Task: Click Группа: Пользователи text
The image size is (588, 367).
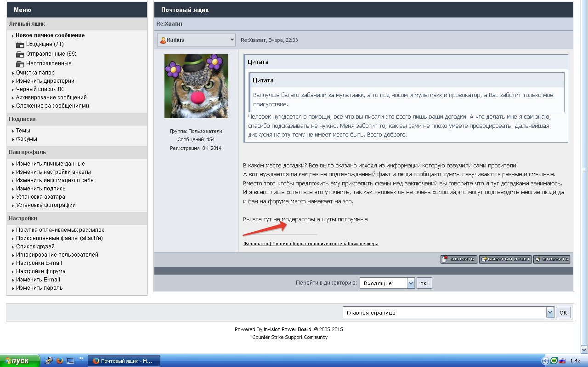Action: tap(196, 131)
